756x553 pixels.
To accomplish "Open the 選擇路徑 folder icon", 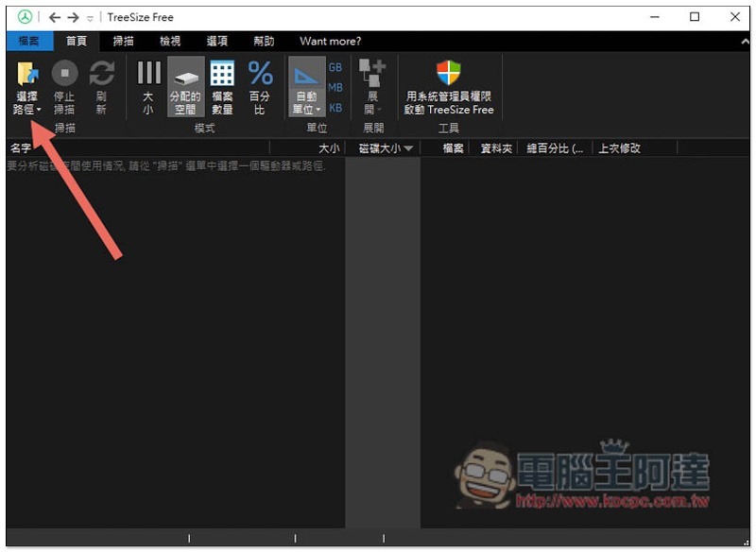I will pos(27,74).
